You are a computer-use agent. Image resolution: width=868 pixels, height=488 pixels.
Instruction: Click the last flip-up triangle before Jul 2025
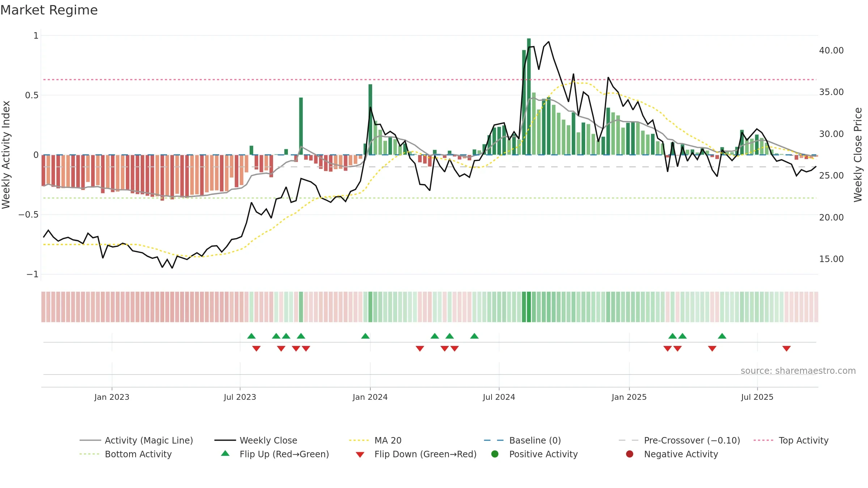722,336
